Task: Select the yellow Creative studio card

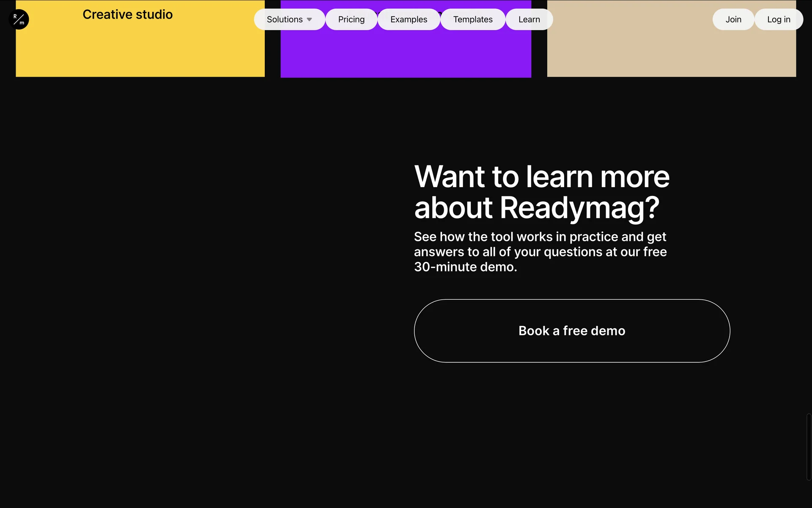Action: [140, 53]
